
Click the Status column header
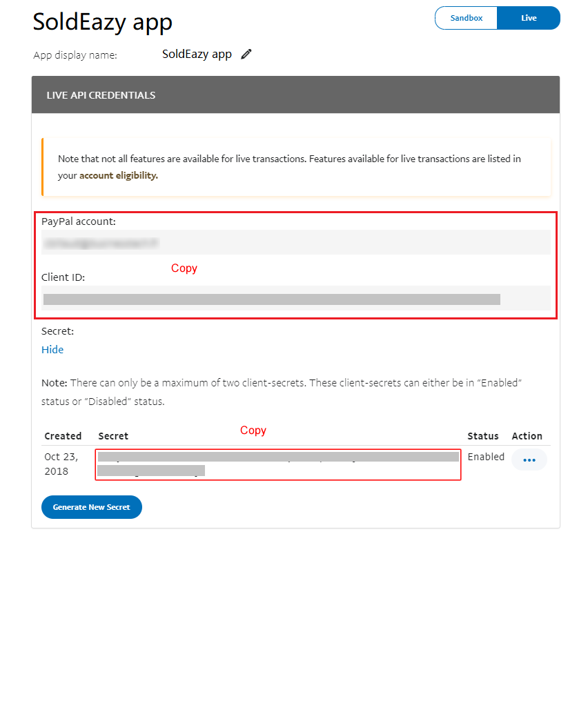[x=483, y=436]
